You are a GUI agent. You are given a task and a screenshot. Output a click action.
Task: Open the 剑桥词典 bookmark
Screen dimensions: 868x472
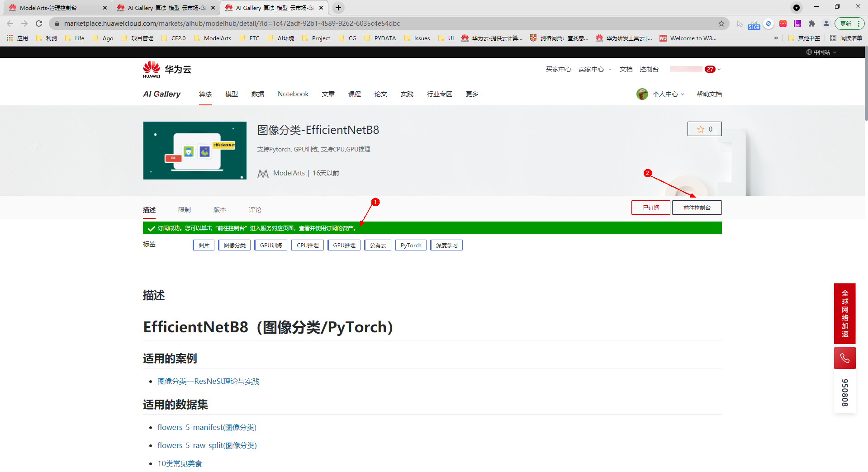tap(559, 38)
